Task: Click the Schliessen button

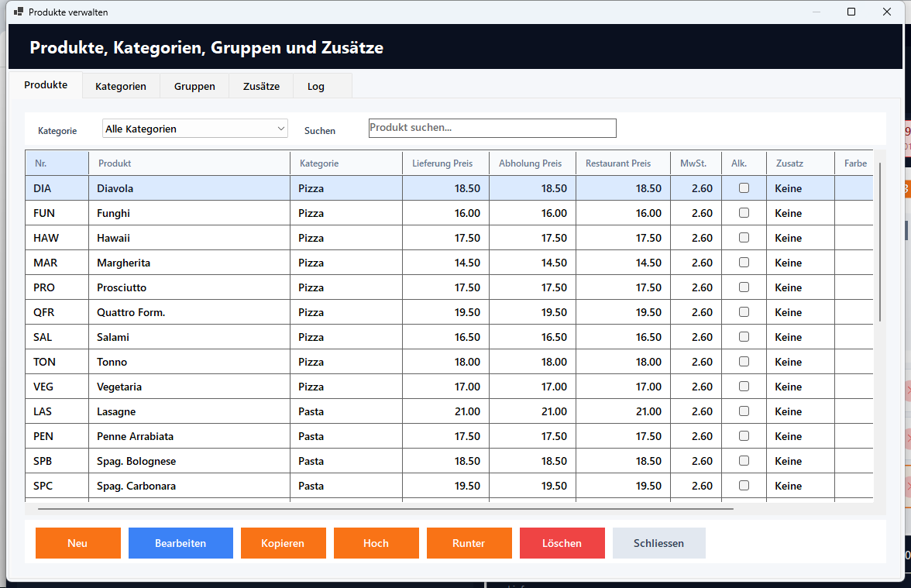Action: point(658,543)
